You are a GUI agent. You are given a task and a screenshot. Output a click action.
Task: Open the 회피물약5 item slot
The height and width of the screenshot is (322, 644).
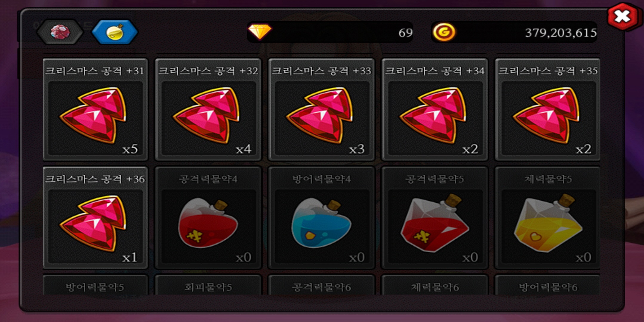208,285
